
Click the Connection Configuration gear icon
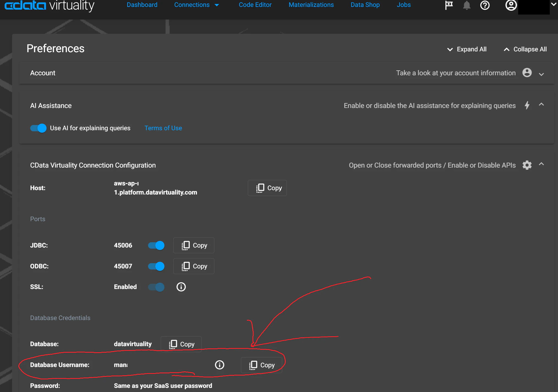527,165
